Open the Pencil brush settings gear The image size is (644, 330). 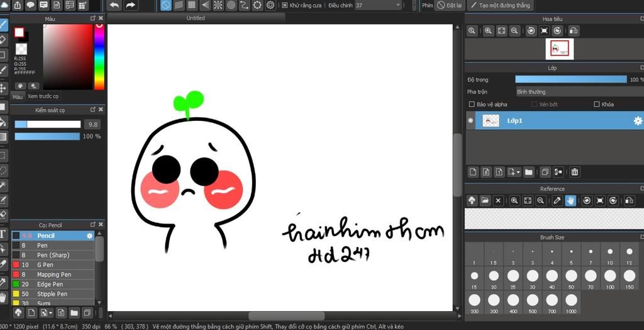click(89, 236)
